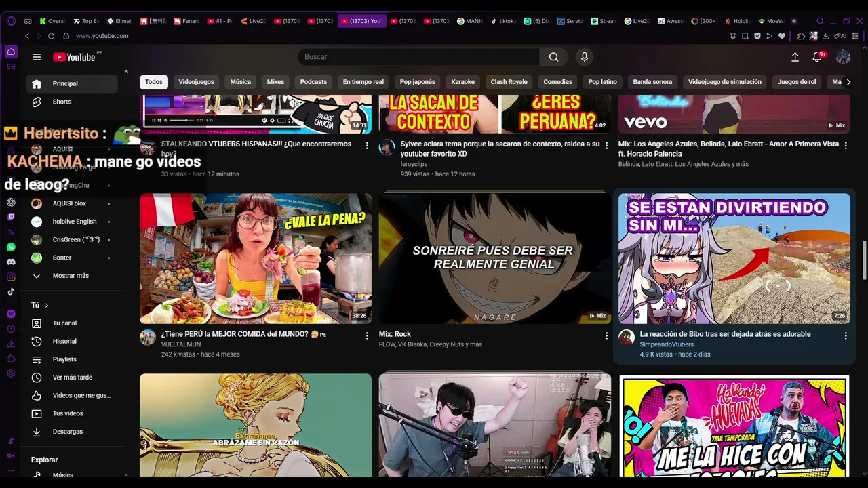Open Tu canal in the sidebar
868x488 pixels.
click(x=72, y=323)
